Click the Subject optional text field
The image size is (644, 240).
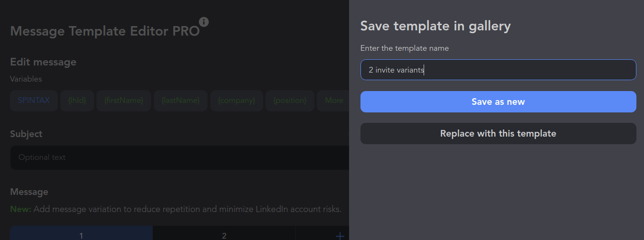tap(180, 157)
